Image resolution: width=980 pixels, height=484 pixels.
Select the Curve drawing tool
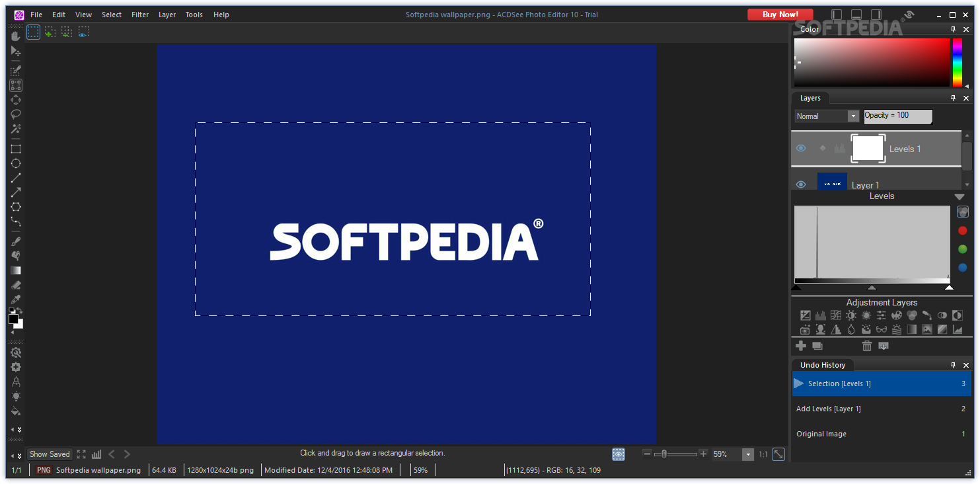[16, 222]
